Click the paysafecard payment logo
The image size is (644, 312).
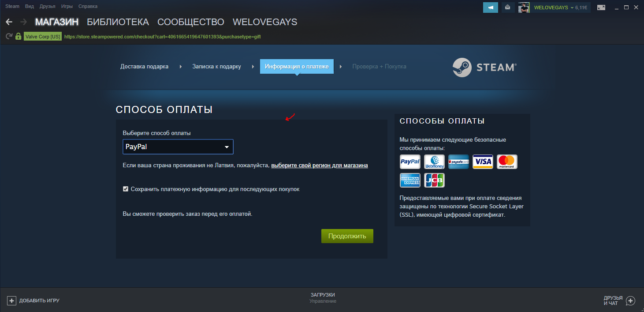point(458,162)
